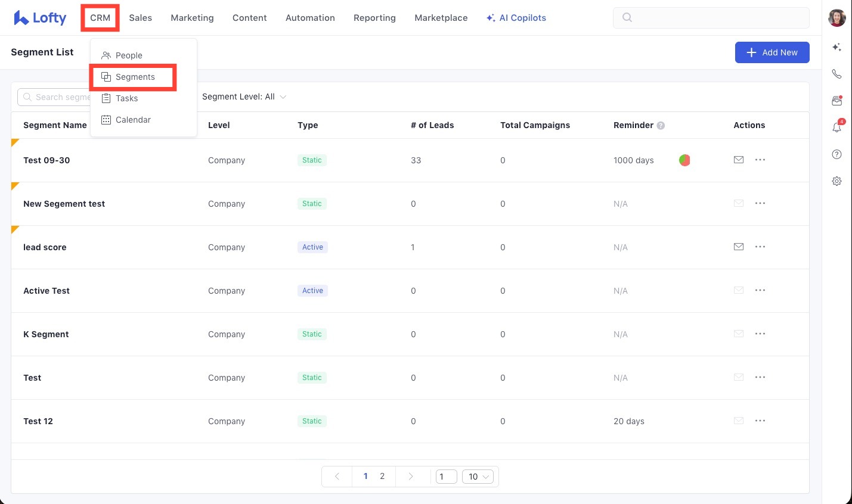Select Calendar from the CRM menu

[x=133, y=120]
